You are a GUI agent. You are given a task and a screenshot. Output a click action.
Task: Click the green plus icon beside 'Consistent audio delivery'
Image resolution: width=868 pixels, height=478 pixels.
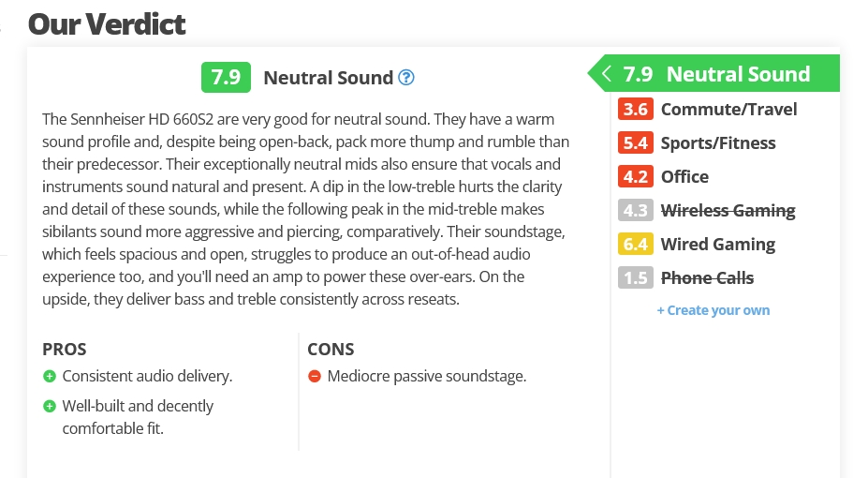click(50, 377)
